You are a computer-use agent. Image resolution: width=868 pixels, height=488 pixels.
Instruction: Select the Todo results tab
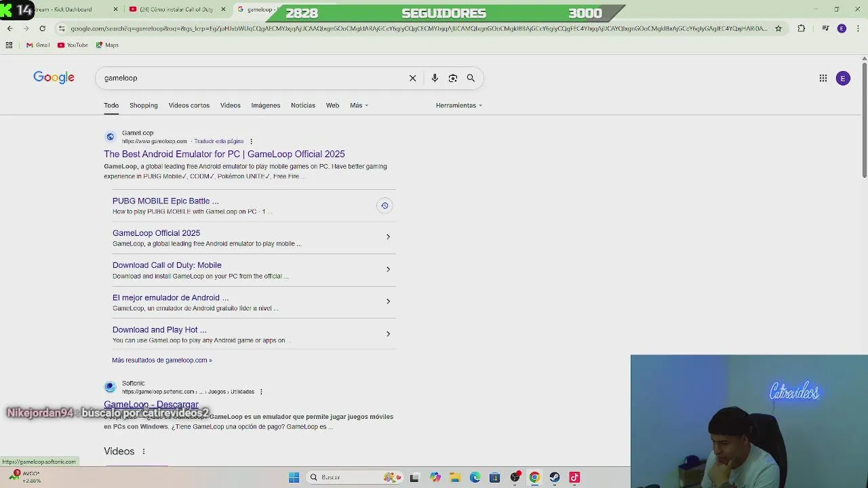tap(111, 106)
